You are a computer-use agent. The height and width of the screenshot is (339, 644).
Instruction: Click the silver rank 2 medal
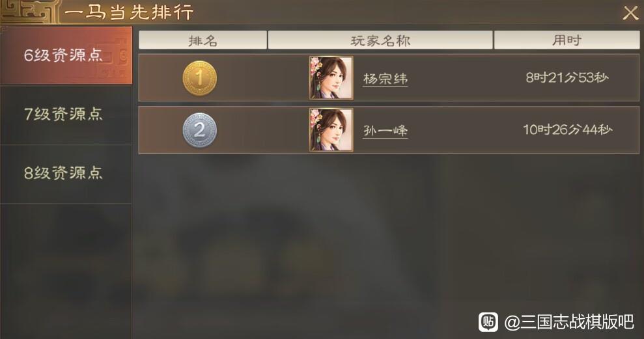click(x=200, y=130)
